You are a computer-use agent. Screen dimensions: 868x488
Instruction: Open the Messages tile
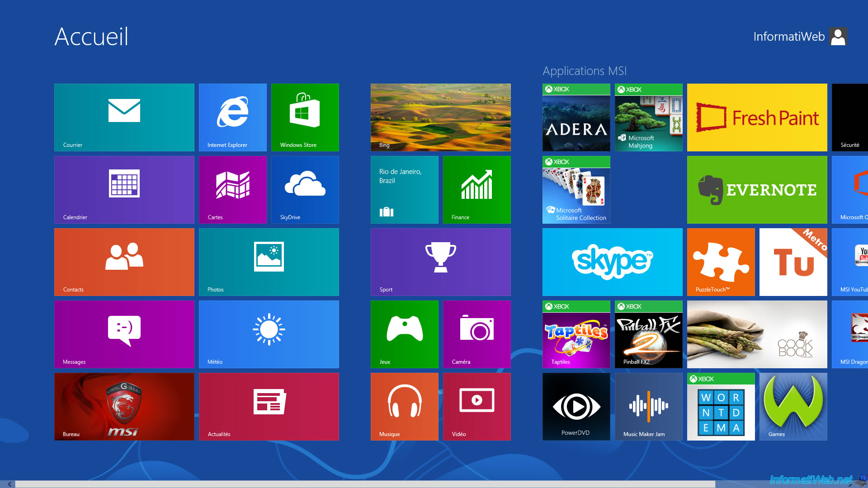click(124, 334)
